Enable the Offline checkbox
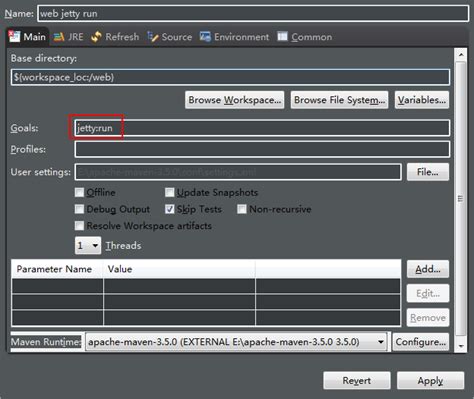The width and height of the screenshot is (474, 399). pos(79,192)
